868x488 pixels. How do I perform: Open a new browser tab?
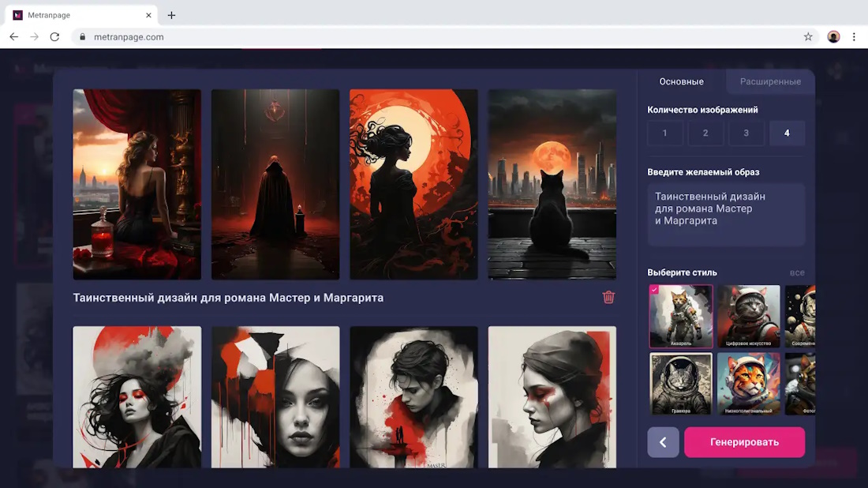[171, 15]
